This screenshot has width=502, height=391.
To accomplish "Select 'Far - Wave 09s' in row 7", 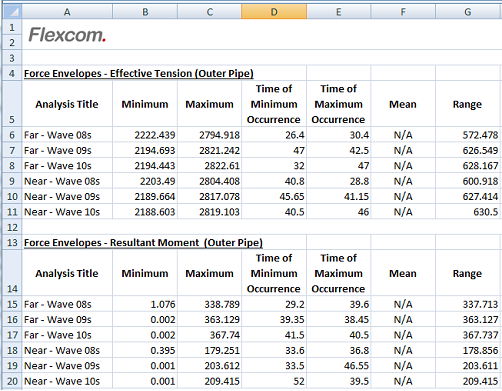I will (x=67, y=150).
